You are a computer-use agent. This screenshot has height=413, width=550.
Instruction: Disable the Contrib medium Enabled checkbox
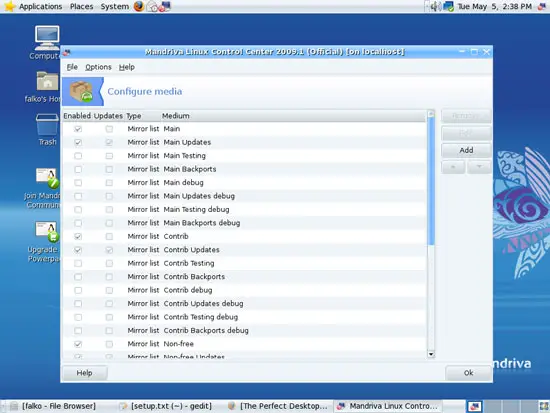(x=78, y=237)
